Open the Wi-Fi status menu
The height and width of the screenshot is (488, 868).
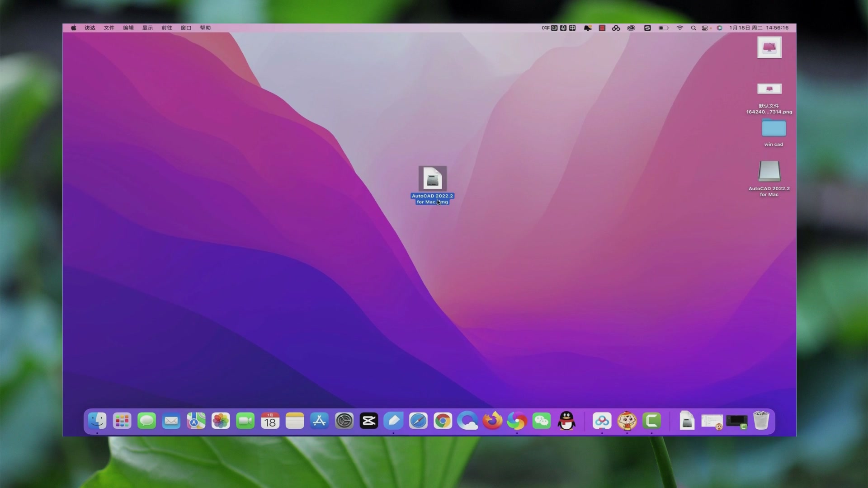679,28
